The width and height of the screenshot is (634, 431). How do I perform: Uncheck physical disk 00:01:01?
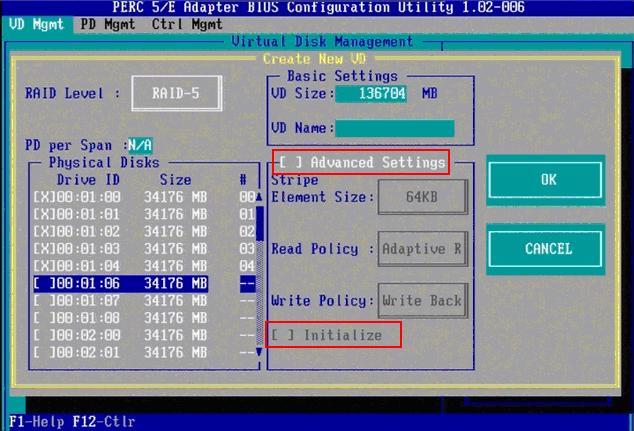(x=44, y=214)
